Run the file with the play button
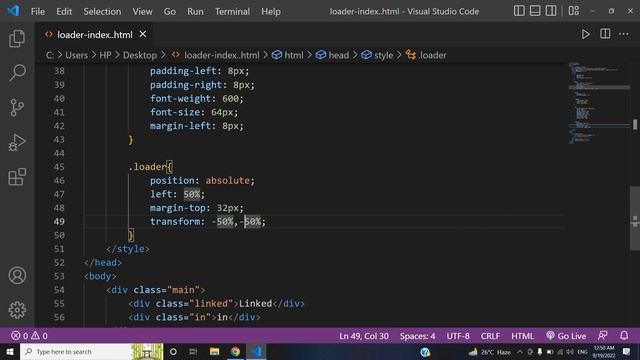 coord(585,34)
